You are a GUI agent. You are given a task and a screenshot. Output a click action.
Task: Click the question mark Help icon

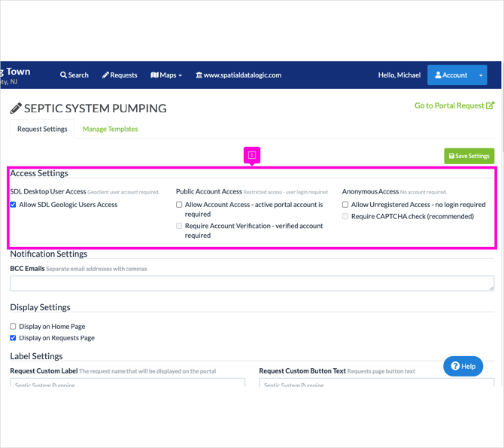(x=455, y=366)
